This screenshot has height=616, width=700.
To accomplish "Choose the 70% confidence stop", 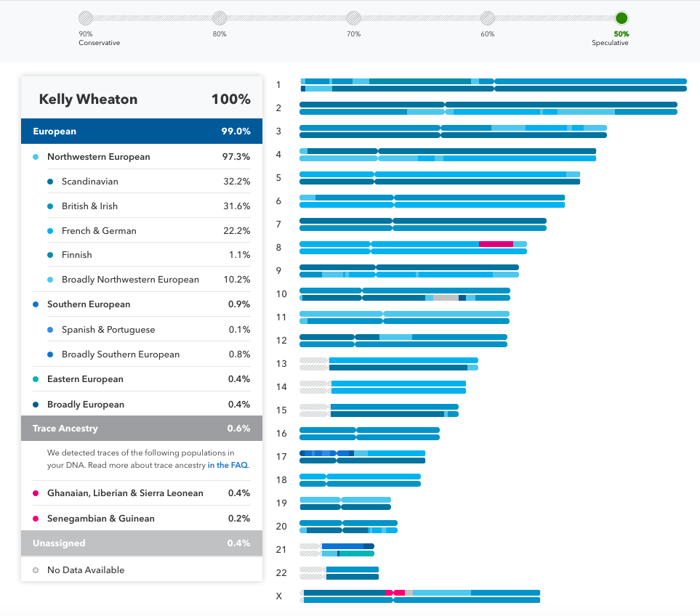I will [x=353, y=18].
